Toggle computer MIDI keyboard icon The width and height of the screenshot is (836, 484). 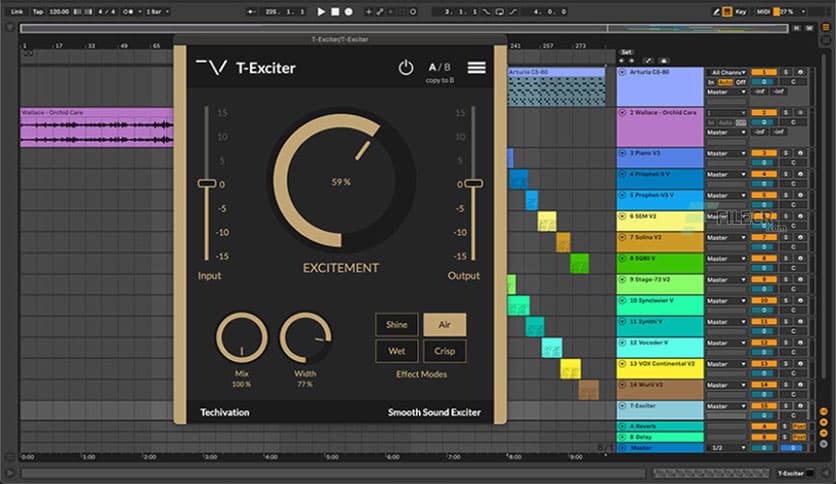(x=727, y=11)
